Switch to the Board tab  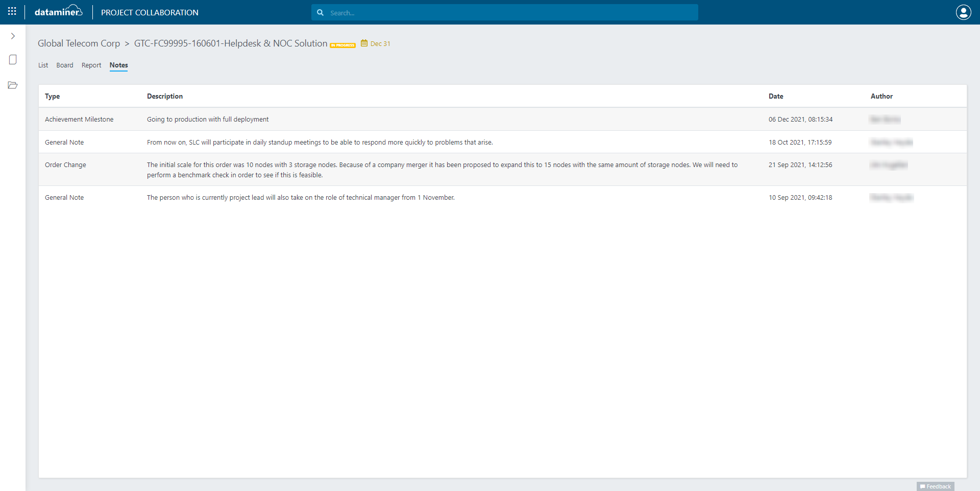(65, 65)
